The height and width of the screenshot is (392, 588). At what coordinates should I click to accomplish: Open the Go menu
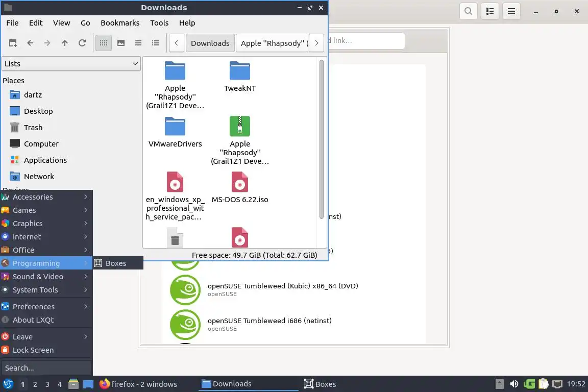[x=85, y=23]
